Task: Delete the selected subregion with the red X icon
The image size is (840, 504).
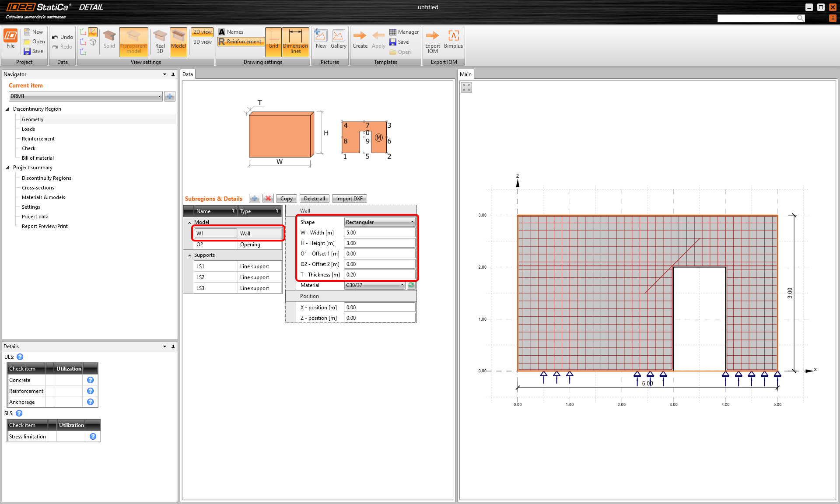Action: tap(268, 199)
